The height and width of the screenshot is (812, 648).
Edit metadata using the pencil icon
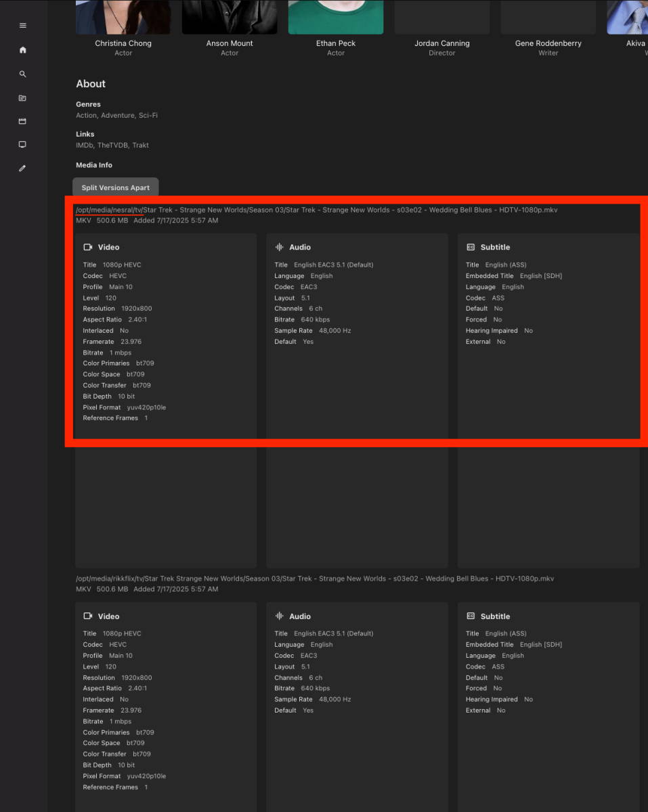22,168
